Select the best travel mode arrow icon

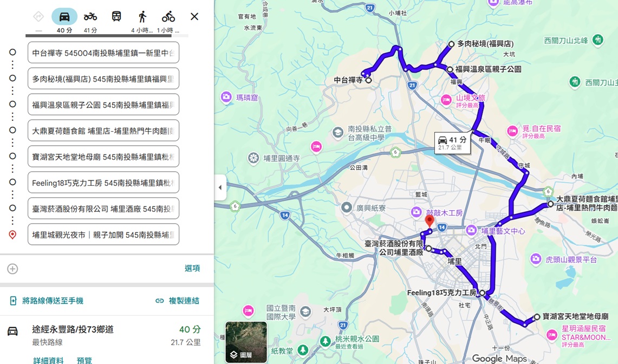point(38,17)
